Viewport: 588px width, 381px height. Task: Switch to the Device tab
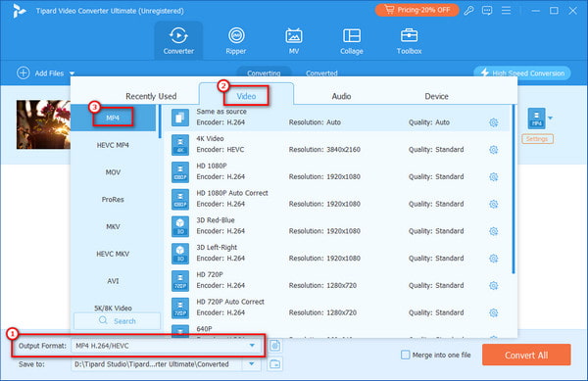point(436,96)
